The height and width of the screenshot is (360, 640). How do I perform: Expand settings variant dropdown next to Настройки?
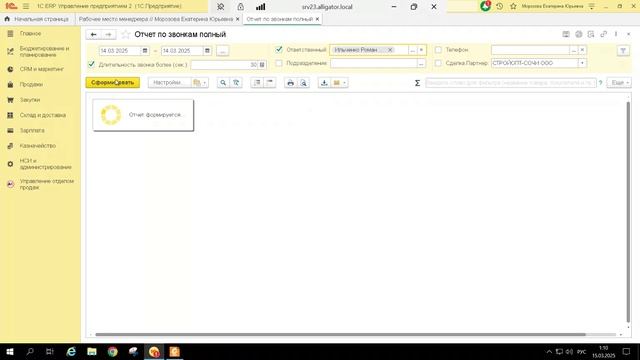200,83
